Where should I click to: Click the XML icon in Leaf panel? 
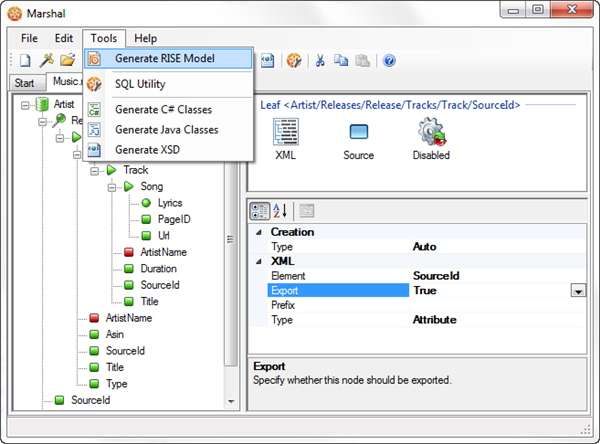[x=285, y=132]
